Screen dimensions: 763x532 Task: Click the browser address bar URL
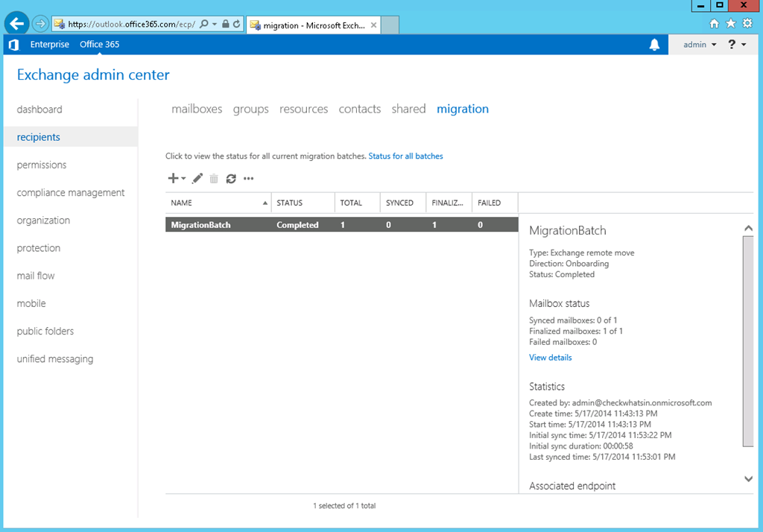[x=131, y=24]
